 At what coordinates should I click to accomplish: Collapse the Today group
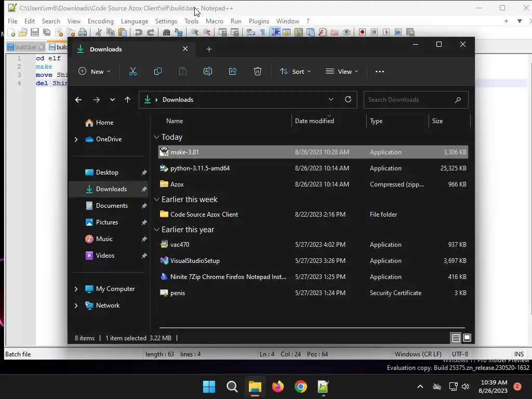click(x=156, y=137)
